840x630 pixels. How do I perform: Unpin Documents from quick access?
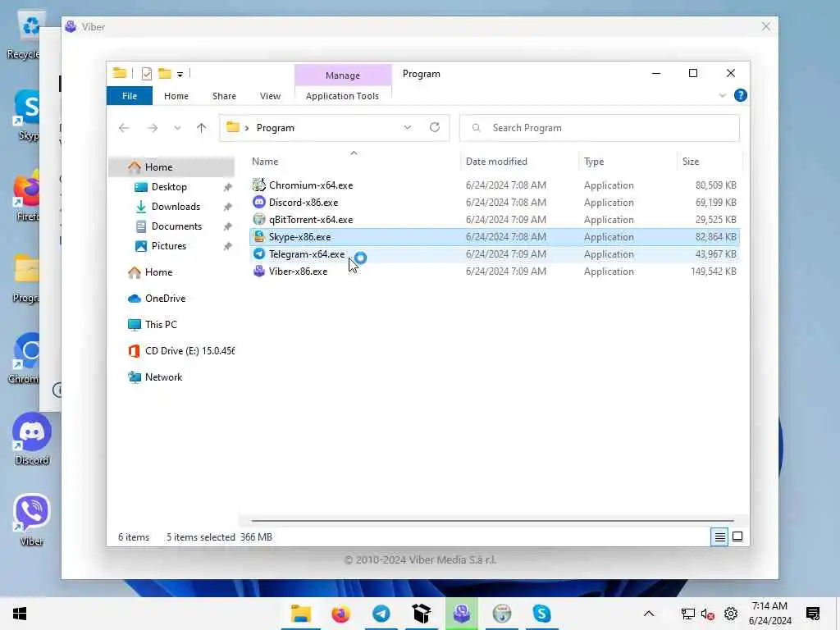[x=228, y=226]
